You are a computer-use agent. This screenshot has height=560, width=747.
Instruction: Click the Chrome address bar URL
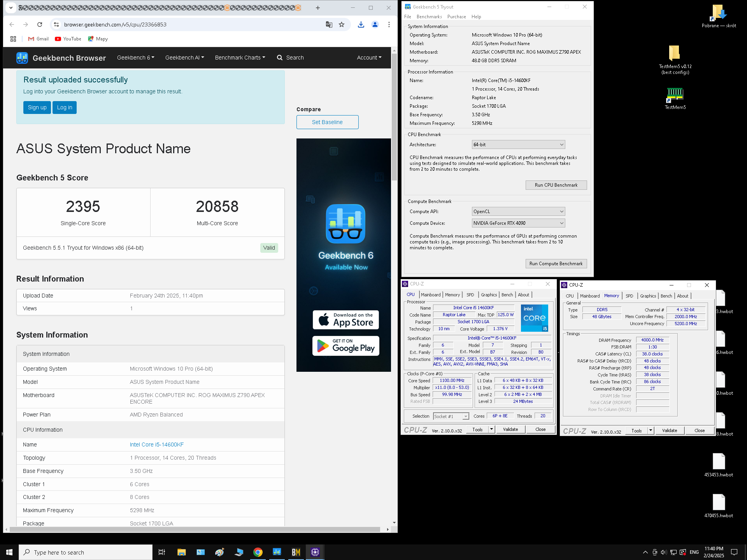(x=115, y=24)
